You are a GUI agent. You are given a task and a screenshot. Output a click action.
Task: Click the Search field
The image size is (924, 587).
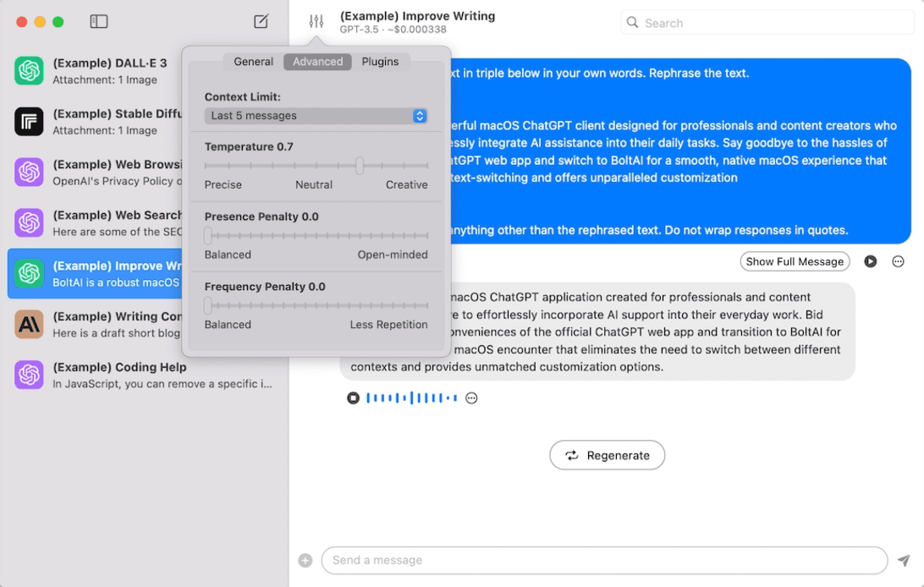point(767,22)
